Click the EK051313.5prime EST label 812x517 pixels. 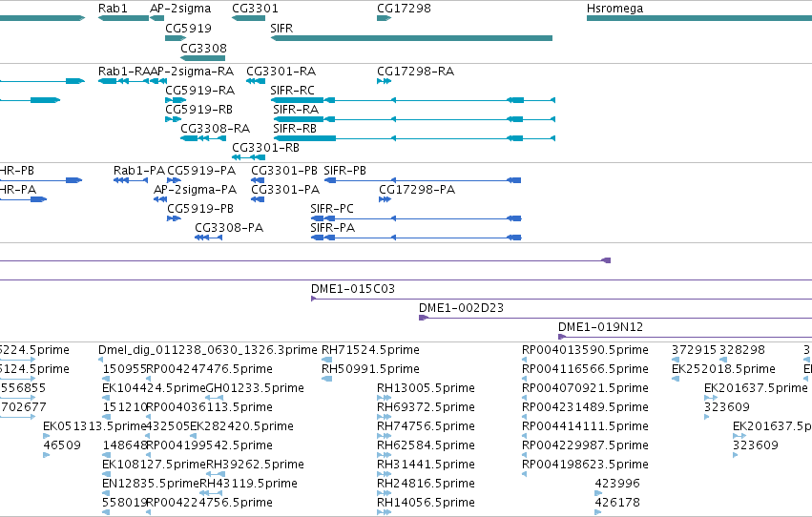click(x=94, y=426)
